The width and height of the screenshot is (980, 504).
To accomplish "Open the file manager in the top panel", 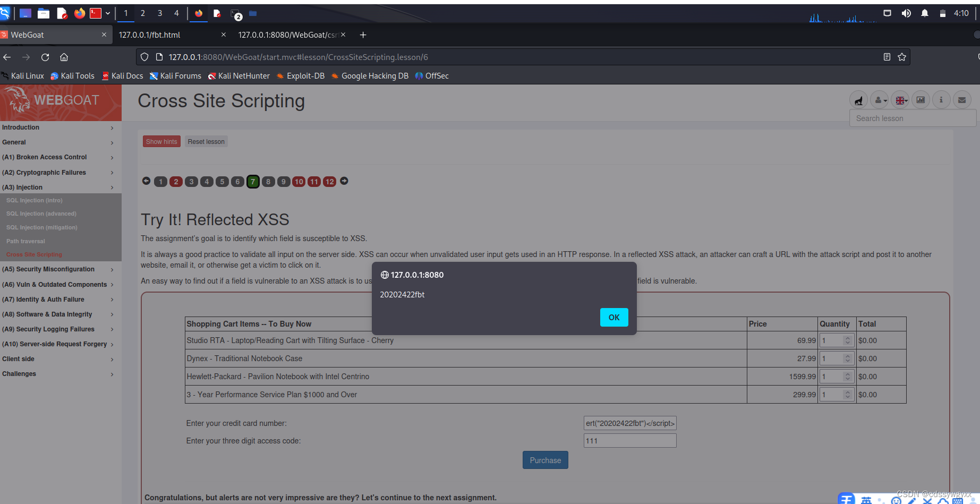I will point(44,13).
